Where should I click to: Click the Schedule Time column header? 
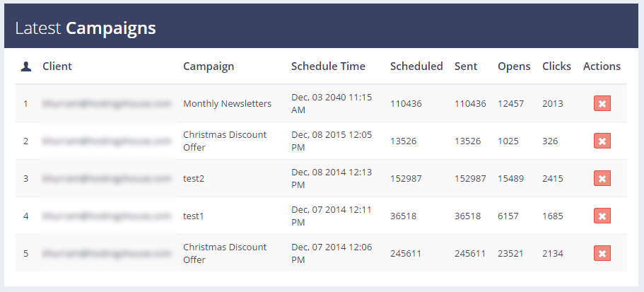(328, 66)
